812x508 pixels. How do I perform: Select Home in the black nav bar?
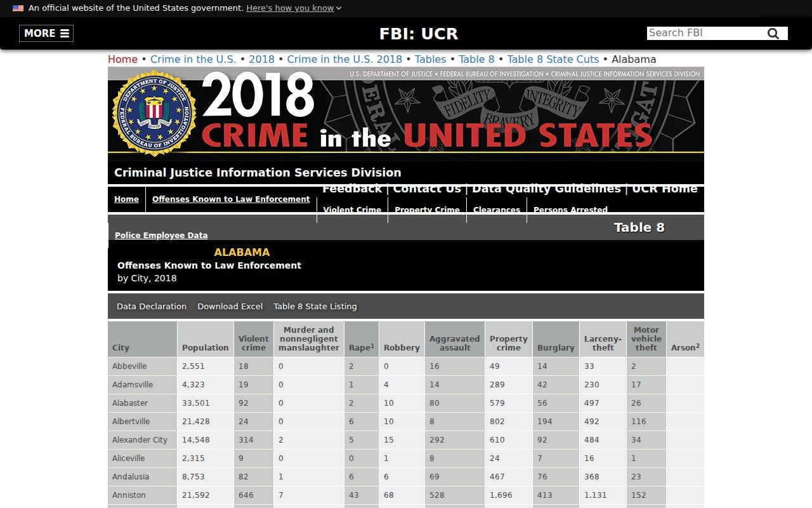[x=126, y=199]
